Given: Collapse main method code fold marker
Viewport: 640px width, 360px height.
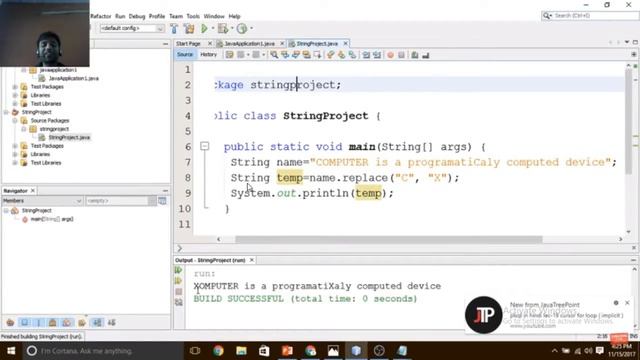Looking at the screenshot, I should pos(204,146).
